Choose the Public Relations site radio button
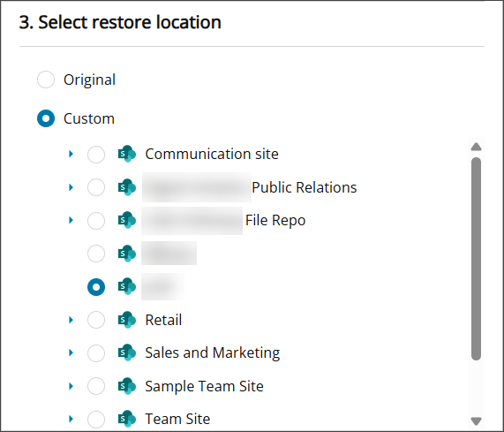The width and height of the screenshot is (504, 432). 96,187
